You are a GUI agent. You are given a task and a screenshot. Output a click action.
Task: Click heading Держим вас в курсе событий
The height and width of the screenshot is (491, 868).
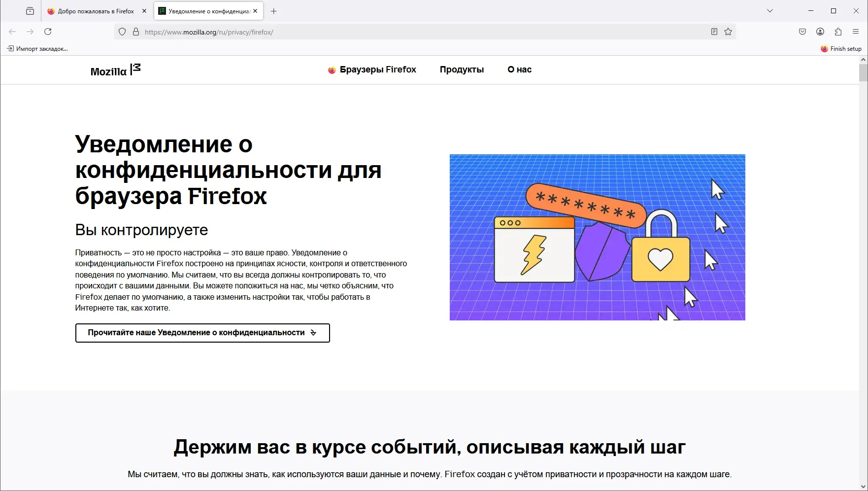coord(430,447)
